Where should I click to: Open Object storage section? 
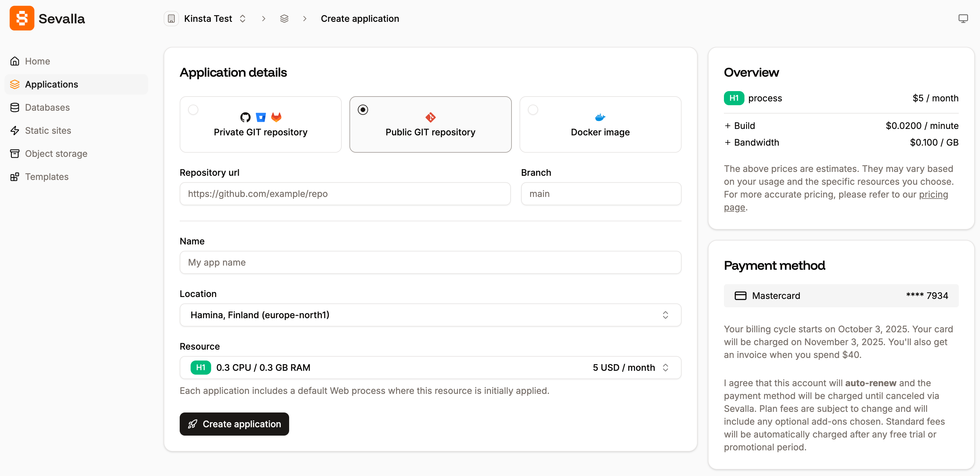click(x=56, y=154)
